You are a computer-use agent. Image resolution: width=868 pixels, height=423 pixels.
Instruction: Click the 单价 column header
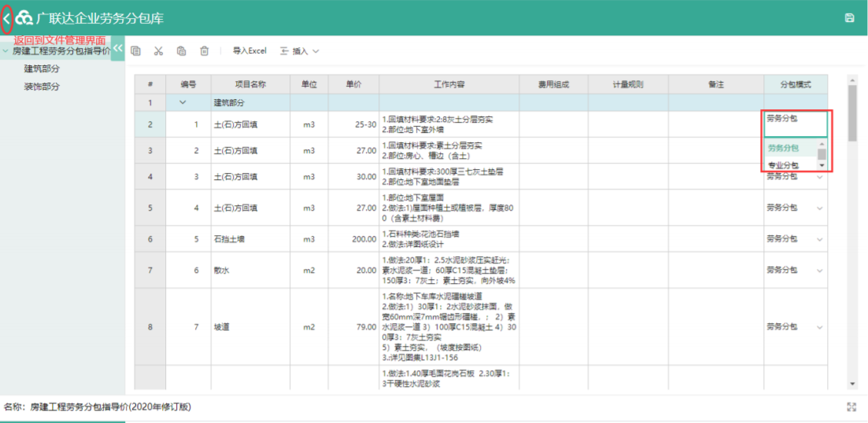(x=354, y=85)
